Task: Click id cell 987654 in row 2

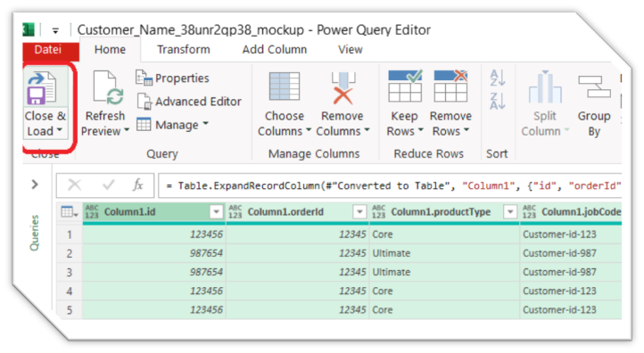Action: click(x=154, y=253)
